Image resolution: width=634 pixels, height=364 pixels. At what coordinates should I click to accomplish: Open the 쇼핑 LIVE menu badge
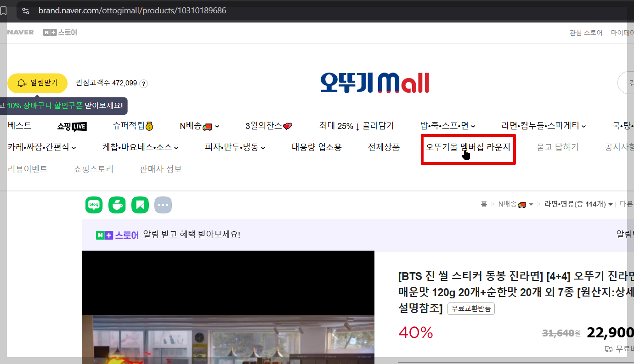[x=72, y=126]
